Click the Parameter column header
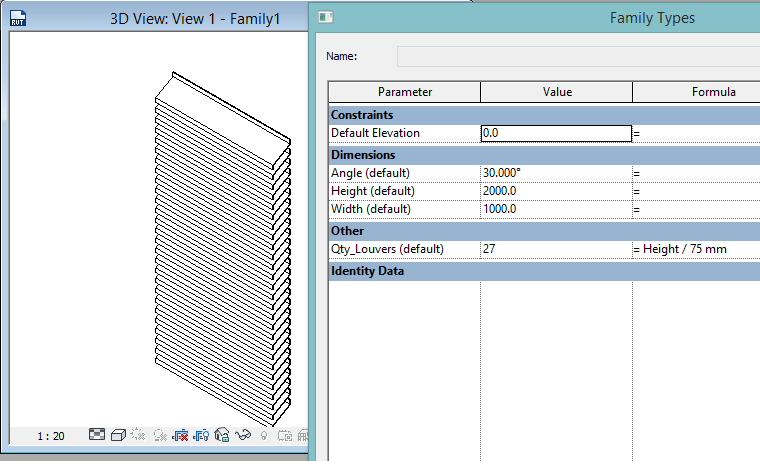This screenshot has height=461, width=760. point(405,92)
